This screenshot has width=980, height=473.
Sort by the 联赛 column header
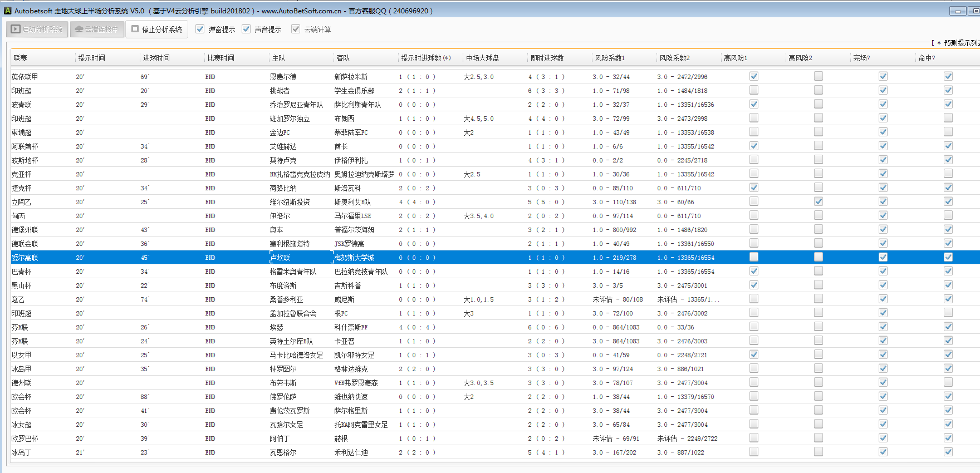(21, 58)
